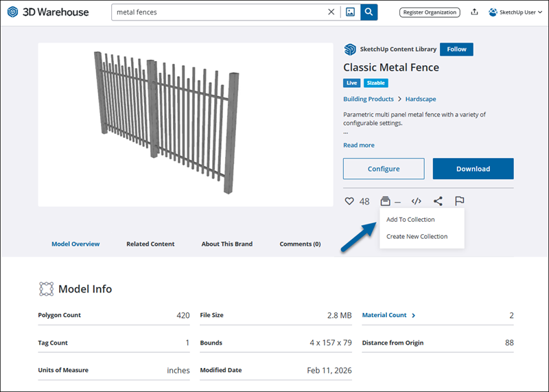Click the SketchUp Content Library name

coord(398,49)
